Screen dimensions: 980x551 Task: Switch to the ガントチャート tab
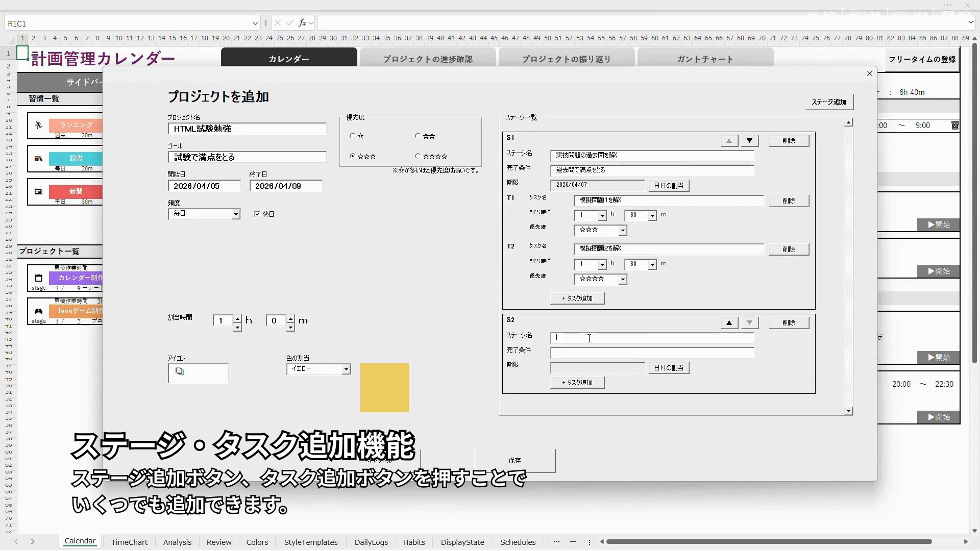[705, 59]
